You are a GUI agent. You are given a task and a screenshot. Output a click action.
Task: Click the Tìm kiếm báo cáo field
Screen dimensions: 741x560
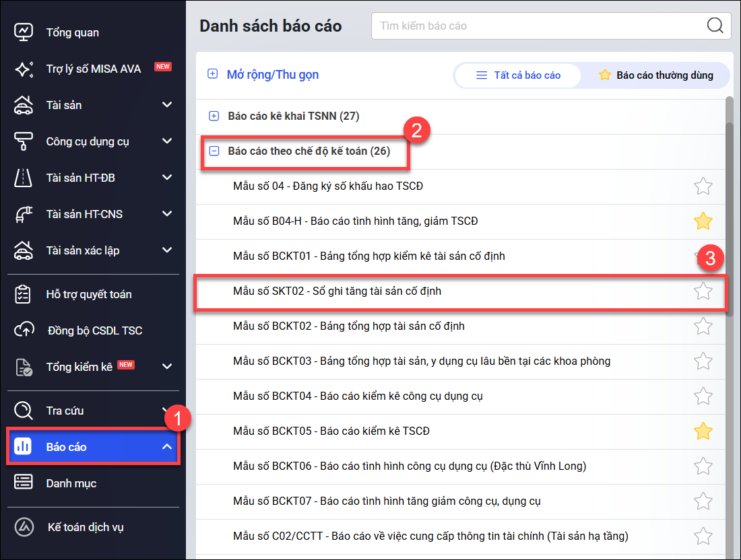539,26
